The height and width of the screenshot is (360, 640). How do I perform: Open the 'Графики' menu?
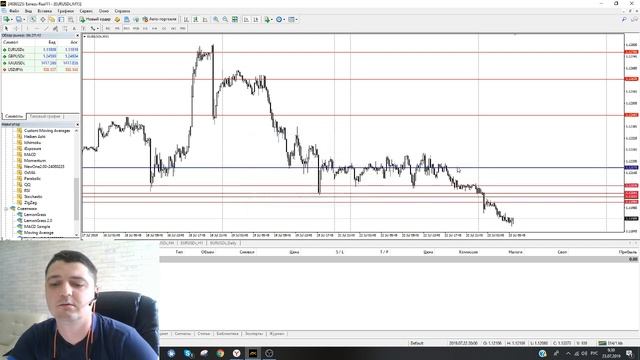66,11
